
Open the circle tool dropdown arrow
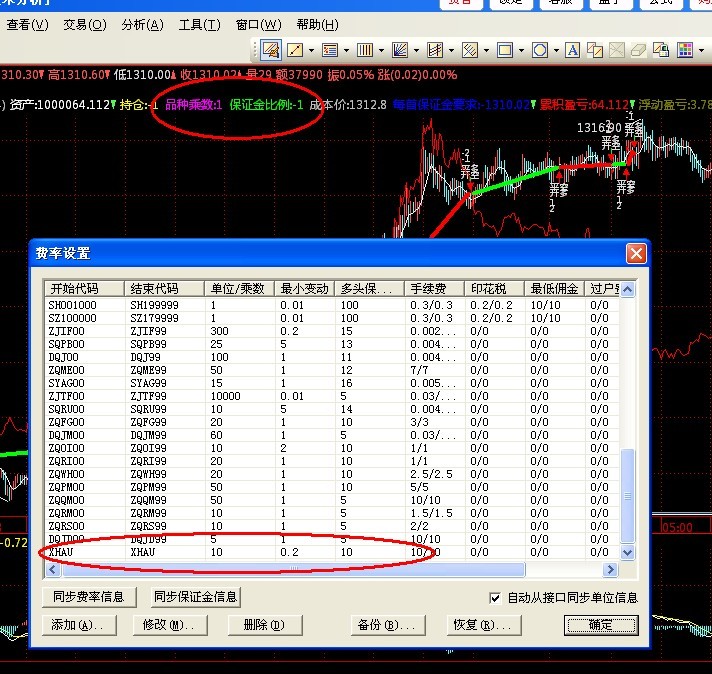coord(556,50)
